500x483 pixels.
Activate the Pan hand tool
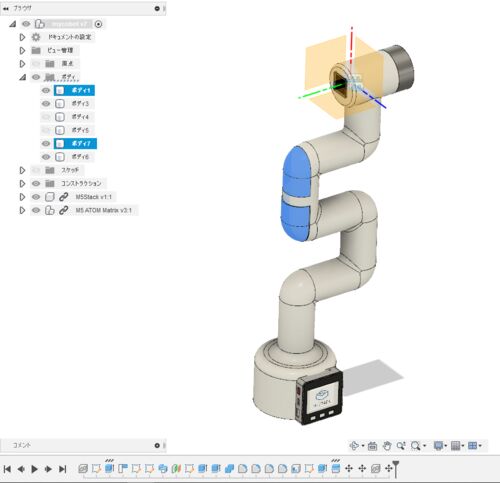pyautogui.click(x=387, y=446)
